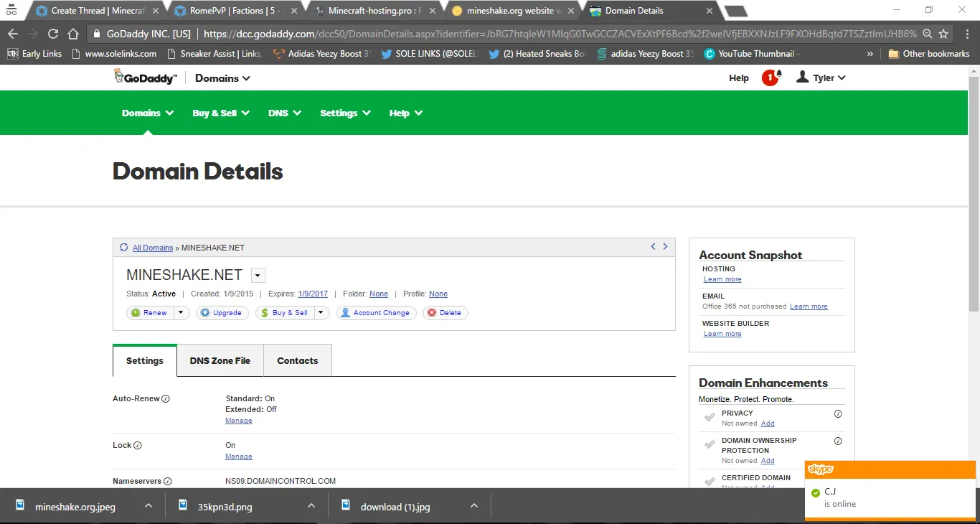Open the Buy & Sell green menu
The height and width of the screenshot is (524, 980).
(221, 113)
